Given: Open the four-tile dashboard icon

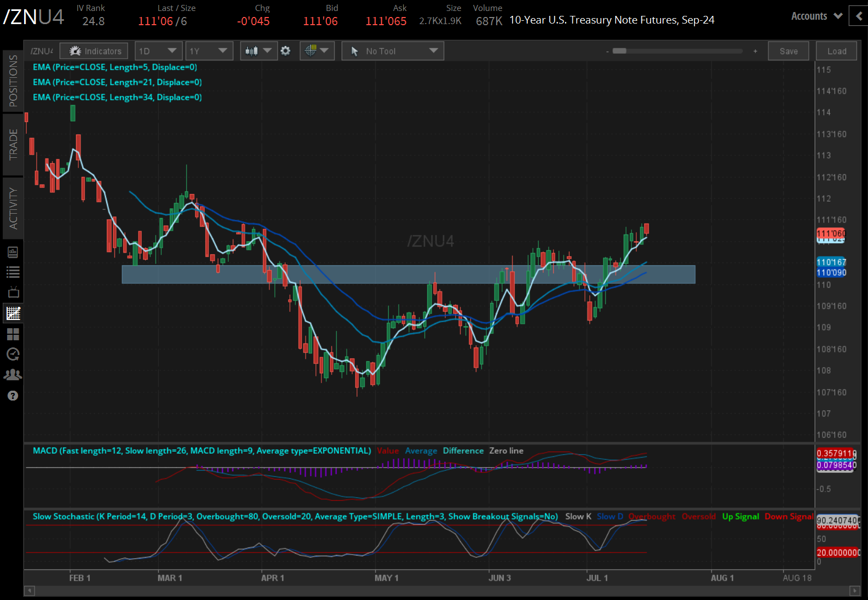Looking at the screenshot, I should point(13,334).
